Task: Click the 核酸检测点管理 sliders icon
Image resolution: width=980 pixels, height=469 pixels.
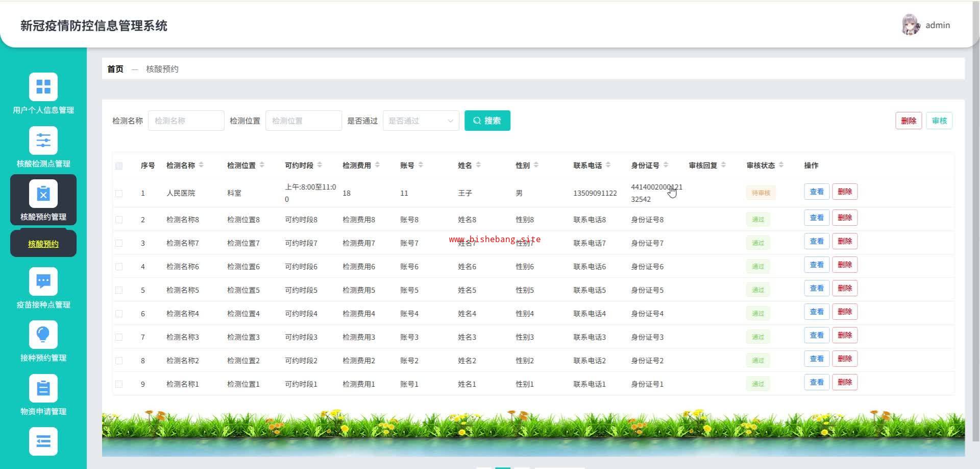Action: [x=43, y=140]
